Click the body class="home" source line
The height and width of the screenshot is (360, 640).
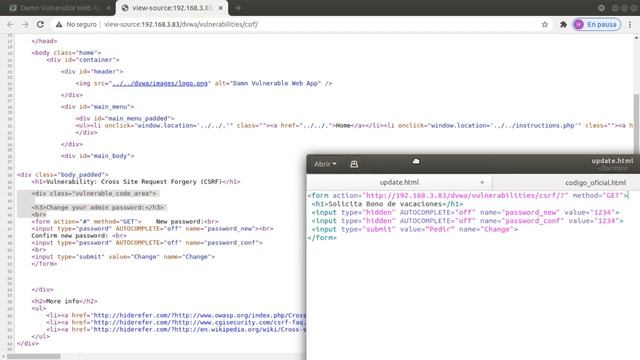pyautogui.click(x=66, y=53)
